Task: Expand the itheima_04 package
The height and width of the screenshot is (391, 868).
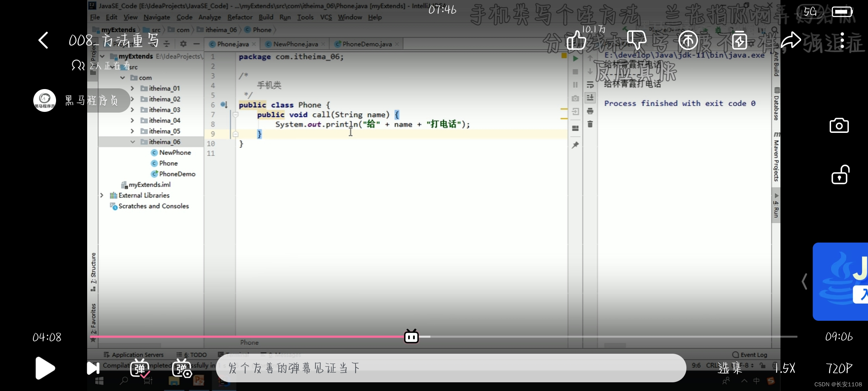Action: click(132, 121)
